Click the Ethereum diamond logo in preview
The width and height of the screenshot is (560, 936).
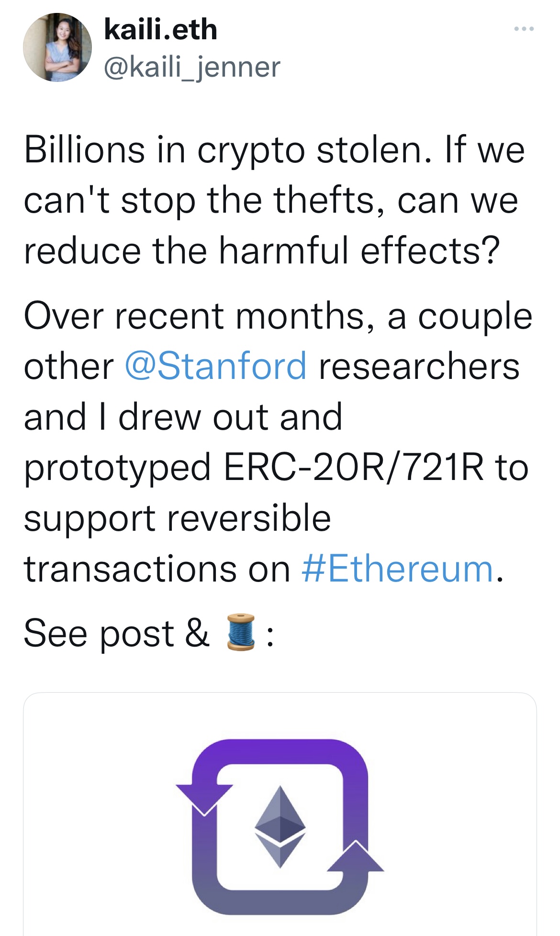coord(280,826)
